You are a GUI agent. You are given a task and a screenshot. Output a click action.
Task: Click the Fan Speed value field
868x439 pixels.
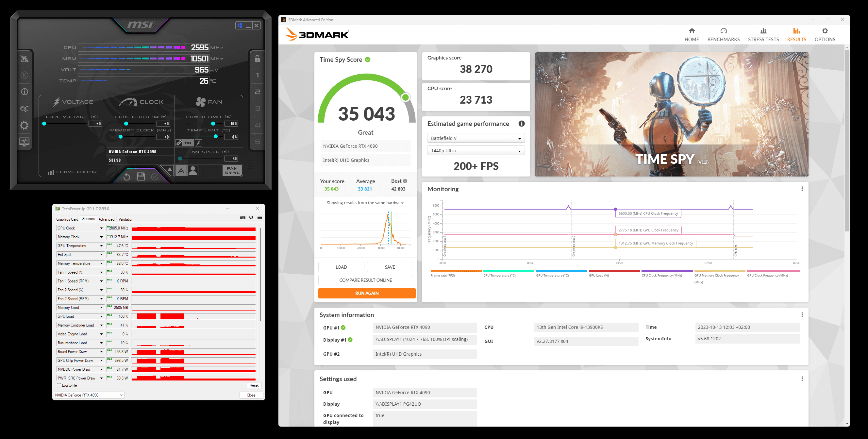231,159
